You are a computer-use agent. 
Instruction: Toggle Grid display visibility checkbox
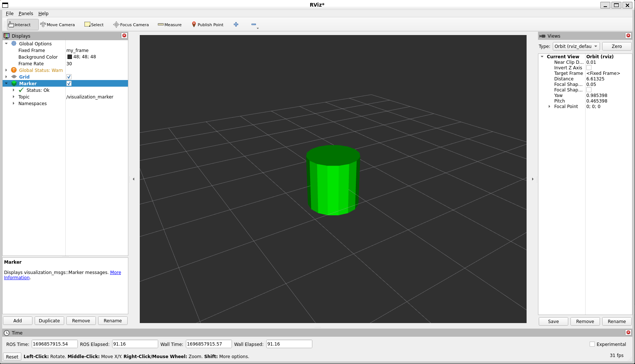[x=69, y=77]
